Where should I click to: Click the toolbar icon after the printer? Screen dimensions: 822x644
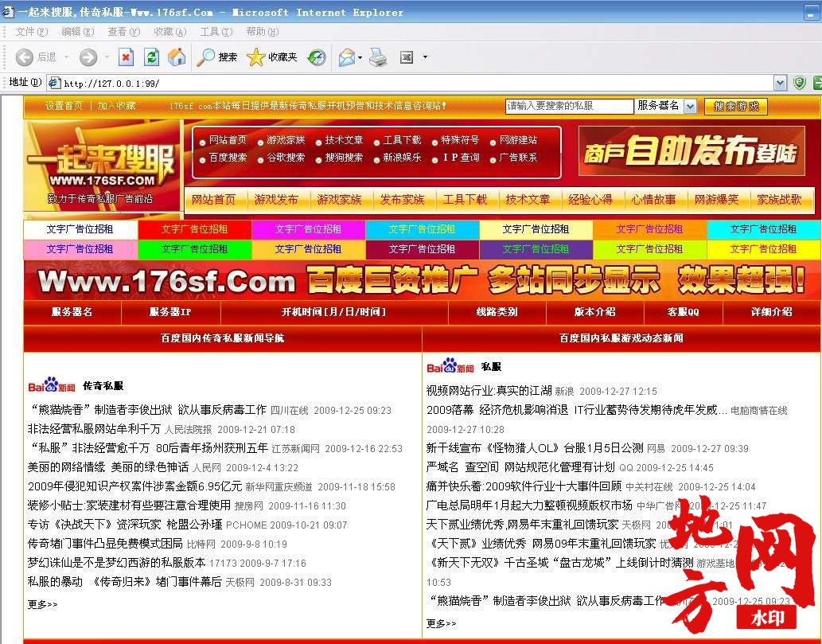[407, 57]
